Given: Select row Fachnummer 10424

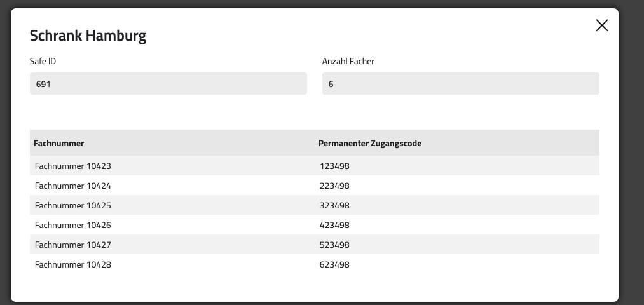Looking at the screenshot, I should [x=73, y=186].
